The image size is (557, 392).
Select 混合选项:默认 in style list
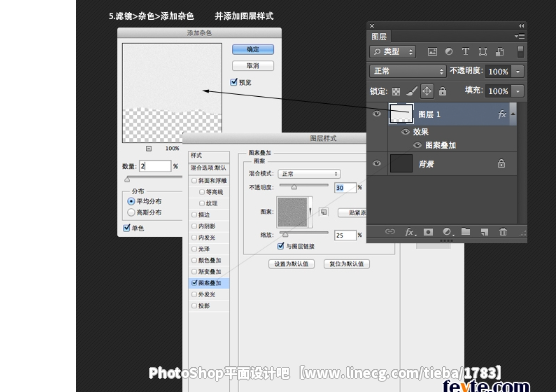point(209,168)
